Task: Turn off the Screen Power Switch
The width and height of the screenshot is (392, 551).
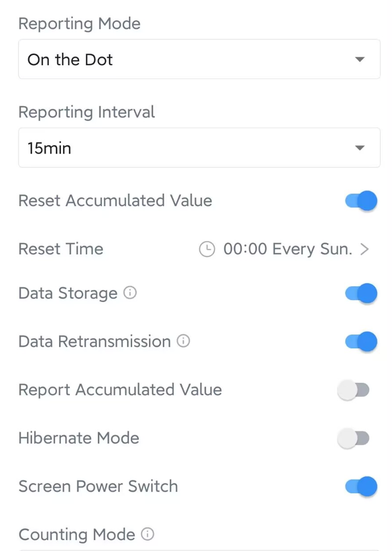Action: [x=361, y=487]
